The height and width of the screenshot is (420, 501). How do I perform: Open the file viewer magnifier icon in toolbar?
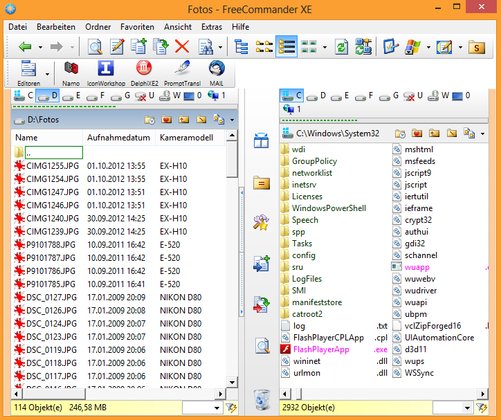point(95,47)
